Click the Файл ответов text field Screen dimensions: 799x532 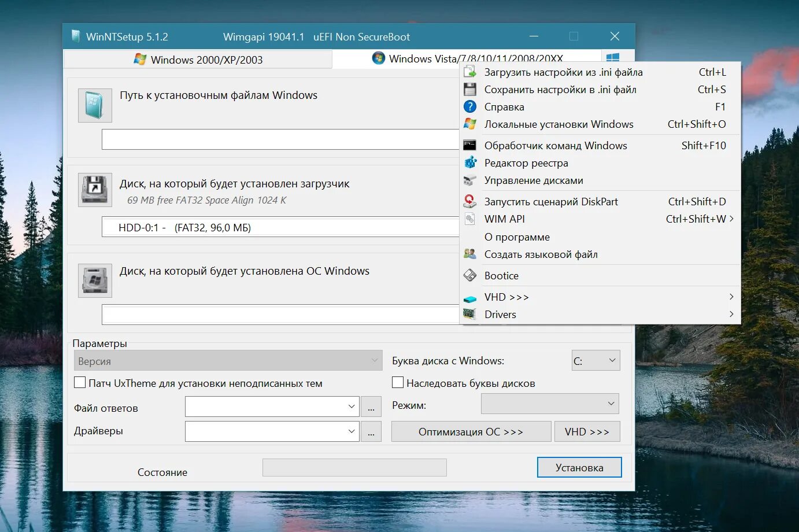[x=265, y=407]
